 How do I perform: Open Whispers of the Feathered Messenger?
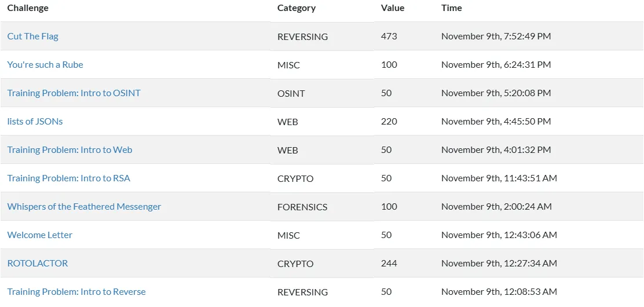[x=84, y=207]
